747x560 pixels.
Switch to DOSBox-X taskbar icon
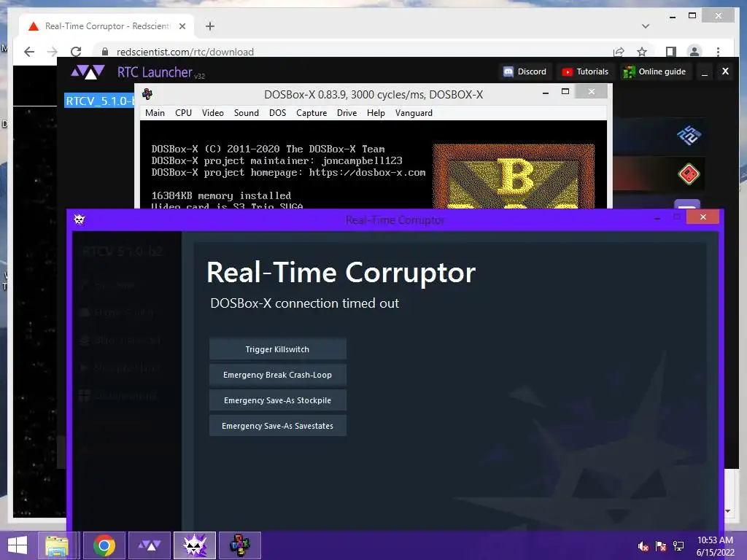coord(239,545)
